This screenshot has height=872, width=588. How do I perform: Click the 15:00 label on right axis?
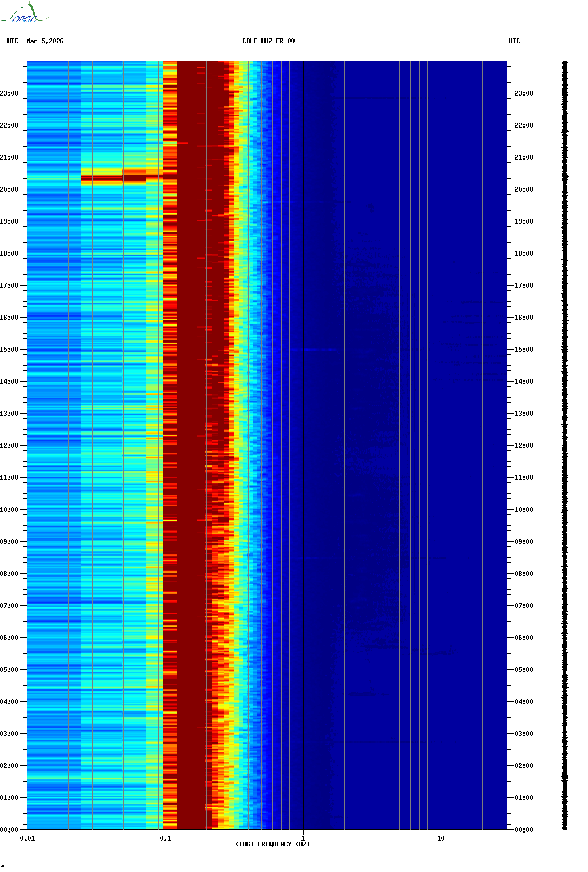[524, 350]
